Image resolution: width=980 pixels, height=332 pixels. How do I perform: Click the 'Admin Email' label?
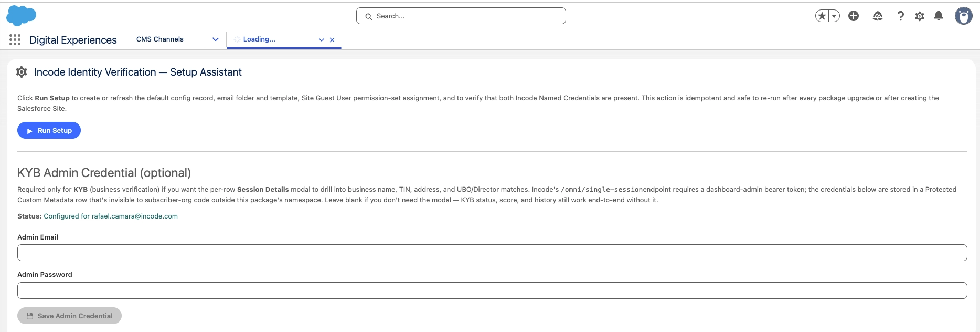click(38, 237)
